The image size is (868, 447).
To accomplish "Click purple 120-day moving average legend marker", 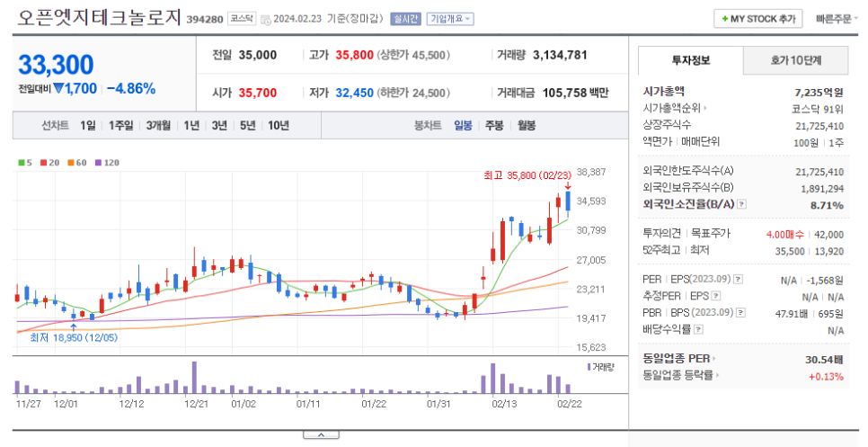I will pyautogui.click(x=99, y=163).
